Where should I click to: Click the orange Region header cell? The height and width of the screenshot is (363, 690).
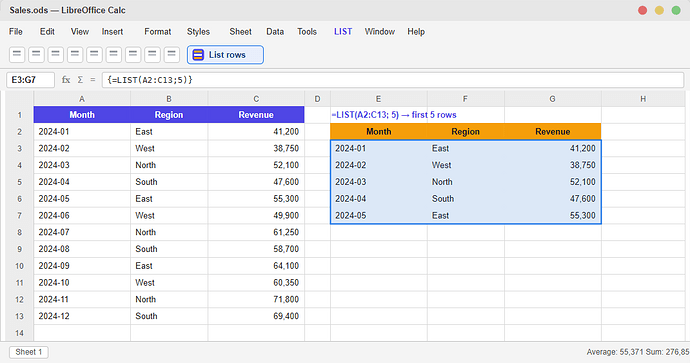pos(465,132)
